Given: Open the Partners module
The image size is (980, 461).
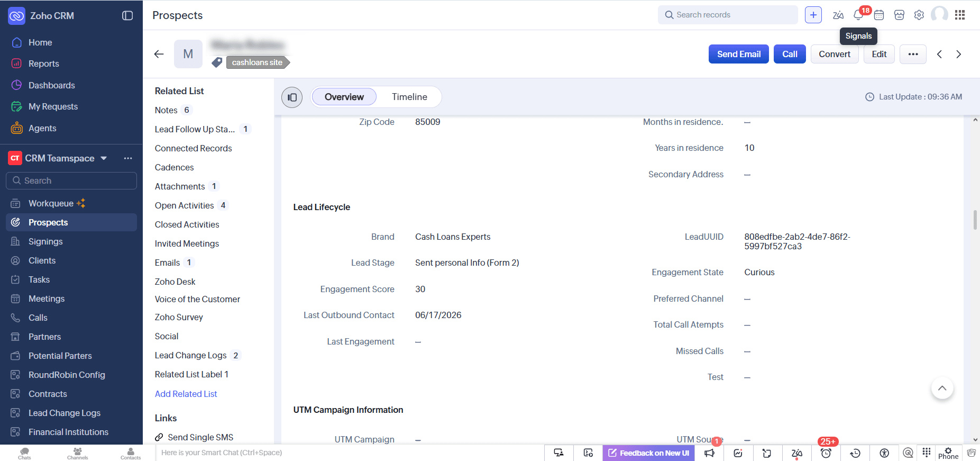Looking at the screenshot, I should 71,337.
